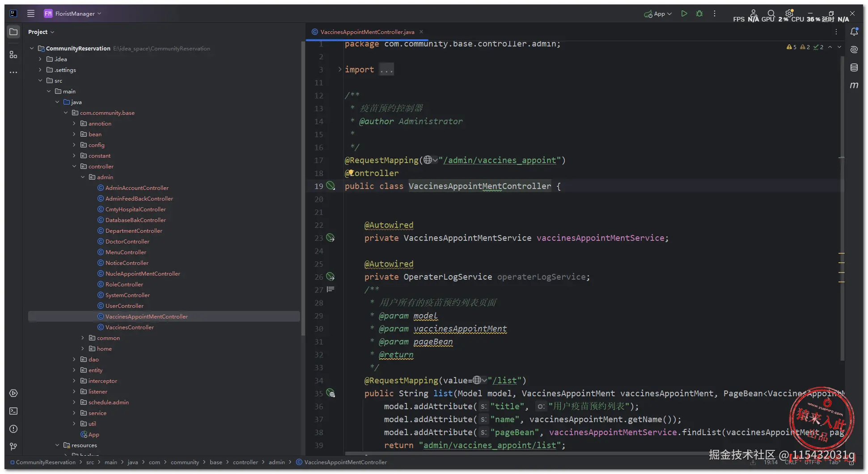Open the Notifications bell

pyautogui.click(x=854, y=32)
